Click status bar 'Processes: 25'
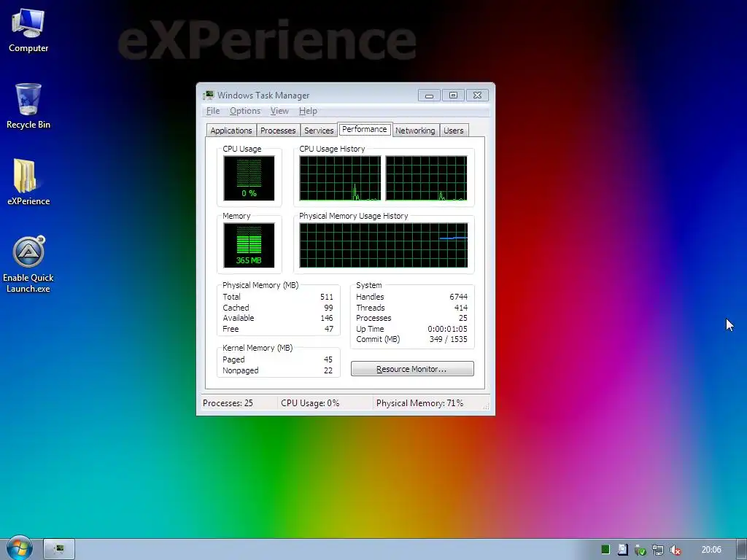 click(228, 403)
